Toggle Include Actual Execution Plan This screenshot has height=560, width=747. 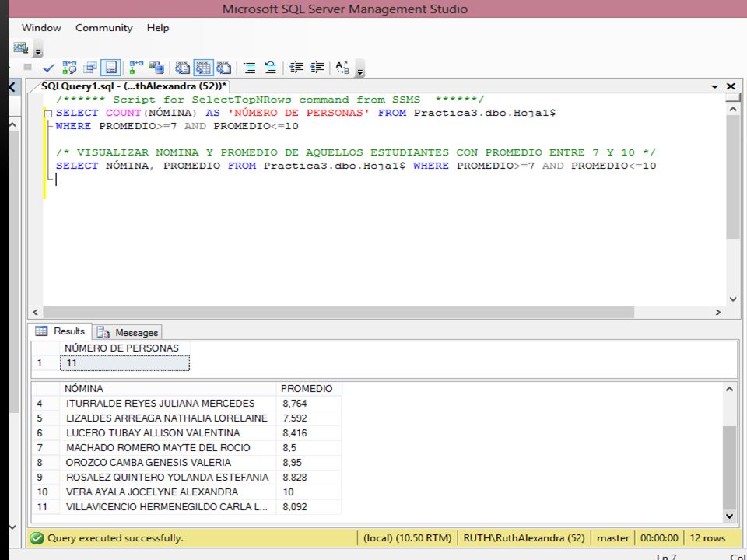click(136, 68)
